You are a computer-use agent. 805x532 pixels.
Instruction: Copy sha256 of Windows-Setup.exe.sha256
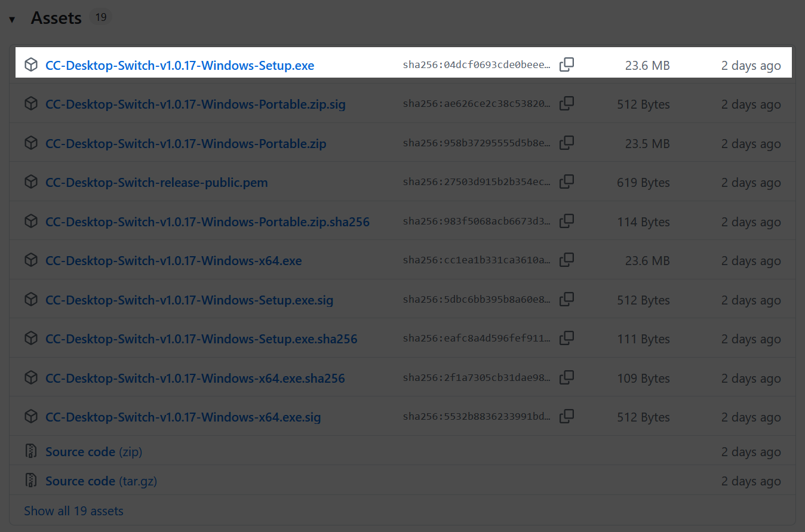tap(567, 339)
